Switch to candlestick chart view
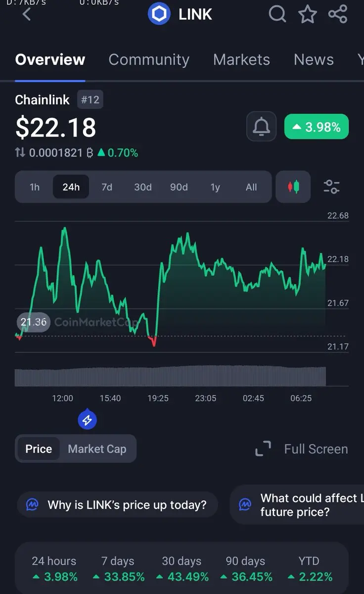Screen dimensions: 364x594 [x=293, y=187]
